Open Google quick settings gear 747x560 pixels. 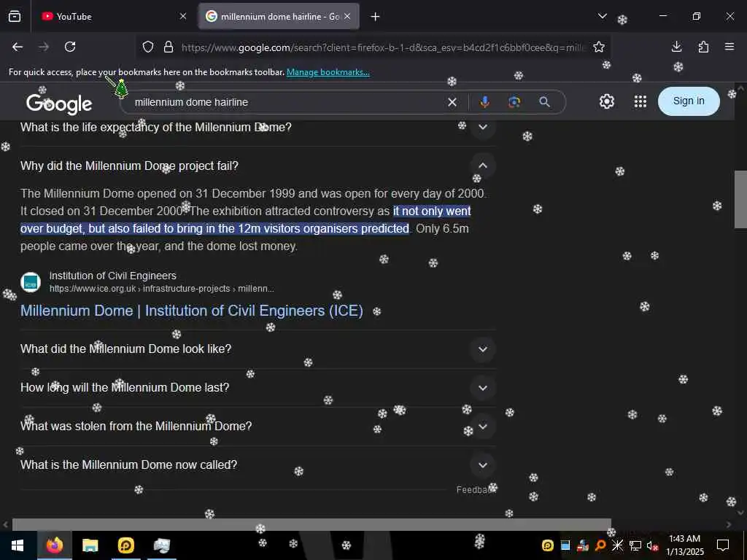(606, 101)
